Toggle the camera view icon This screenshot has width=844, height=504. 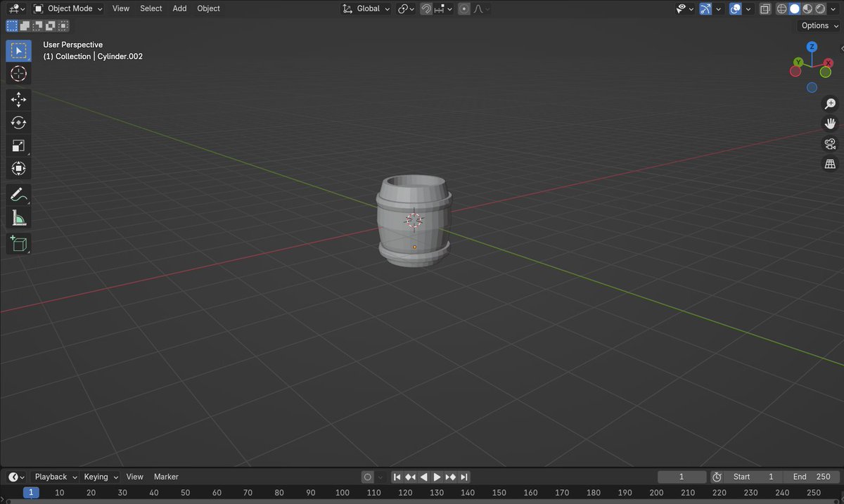click(x=830, y=144)
